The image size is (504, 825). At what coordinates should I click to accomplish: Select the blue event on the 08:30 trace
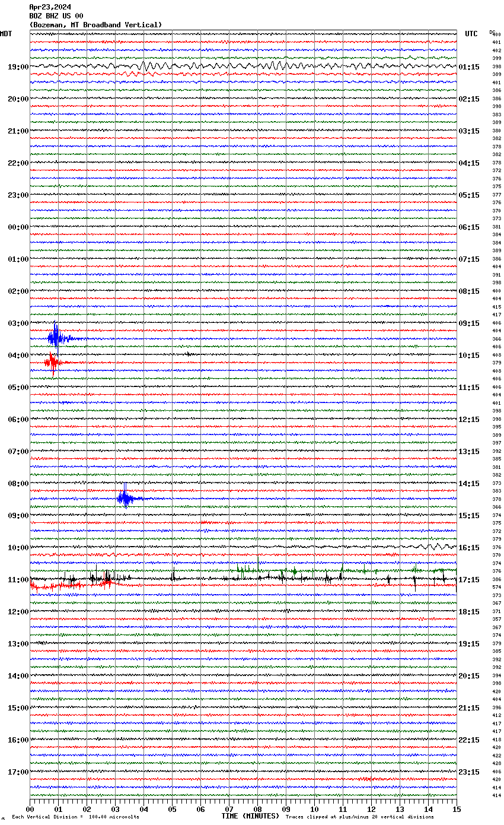[125, 499]
